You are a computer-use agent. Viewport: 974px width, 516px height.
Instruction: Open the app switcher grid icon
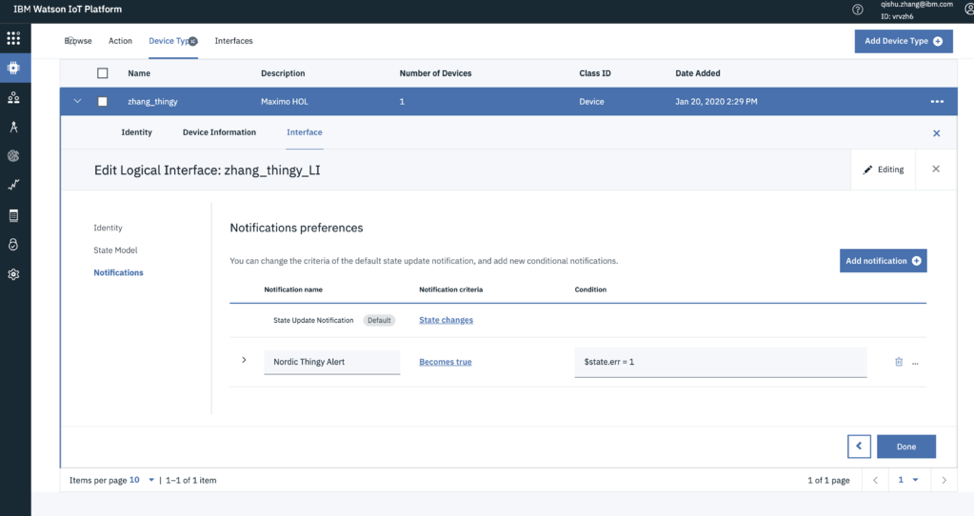click(x=13, y=38)
